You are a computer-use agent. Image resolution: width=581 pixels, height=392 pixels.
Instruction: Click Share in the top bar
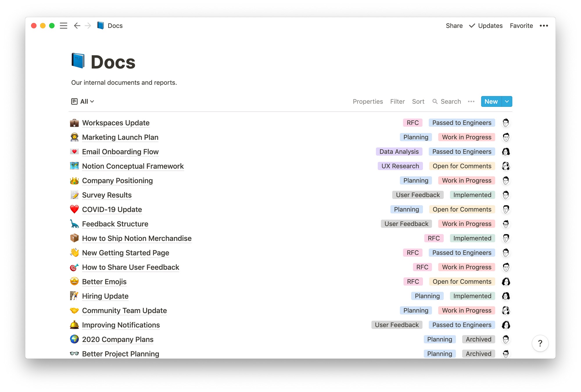coord(454,26)
